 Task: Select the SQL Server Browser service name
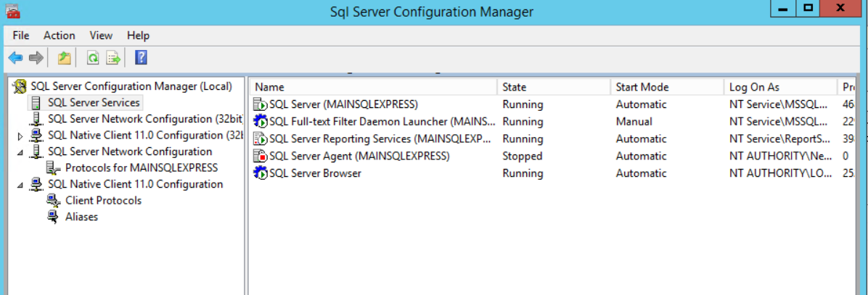tap(315, 173)
